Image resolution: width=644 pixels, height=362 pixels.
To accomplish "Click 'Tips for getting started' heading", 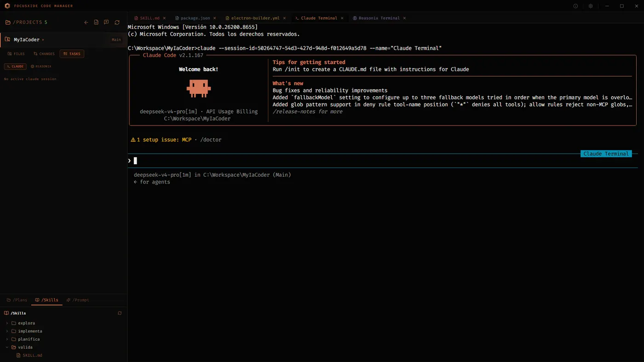I will tap(309, 62).
